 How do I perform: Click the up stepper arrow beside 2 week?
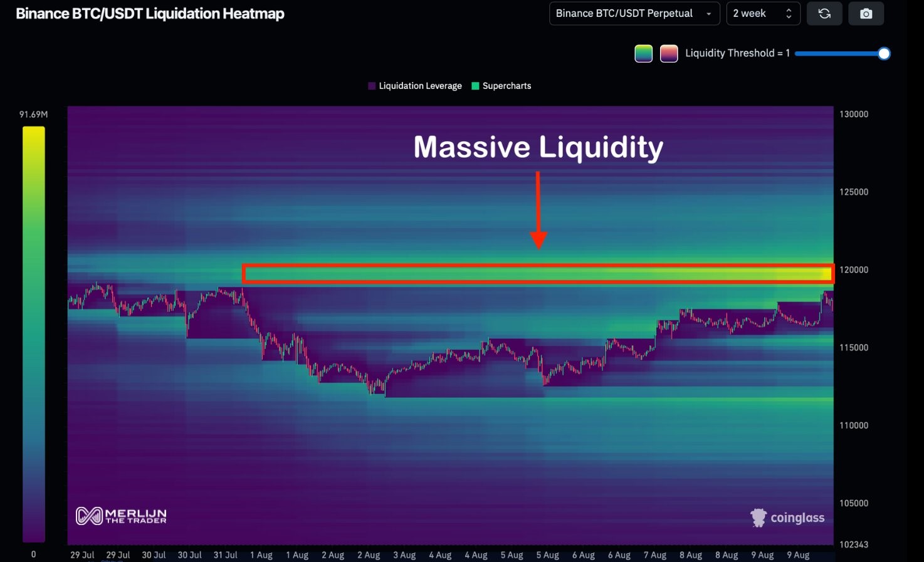[788, 9]
